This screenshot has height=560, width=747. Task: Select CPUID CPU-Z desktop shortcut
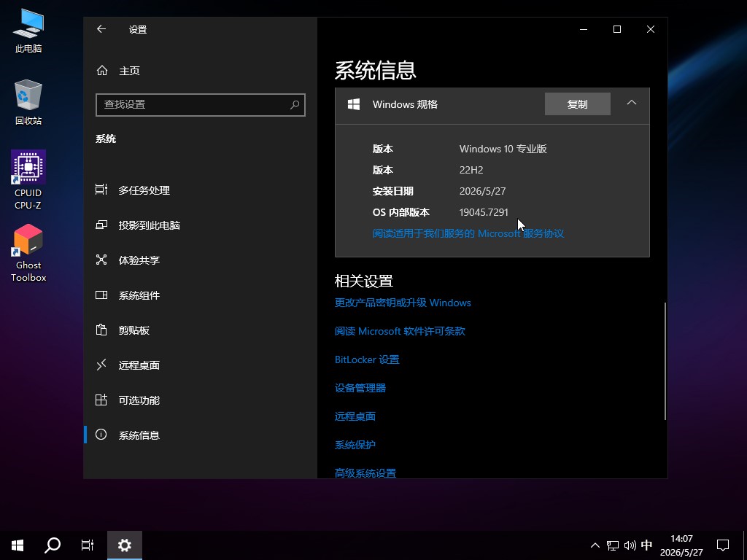pos(28,180)
